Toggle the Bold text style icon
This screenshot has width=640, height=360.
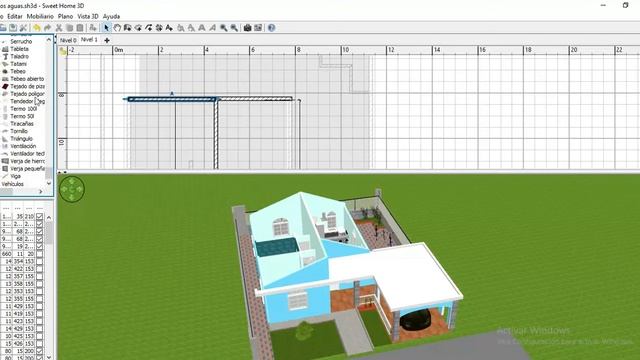point(202,28)
